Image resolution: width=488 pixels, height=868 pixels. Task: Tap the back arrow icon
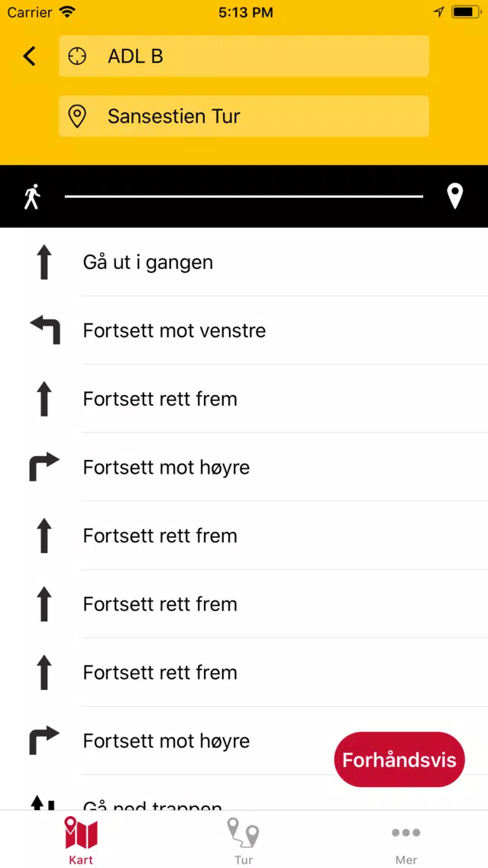(29, 56)
